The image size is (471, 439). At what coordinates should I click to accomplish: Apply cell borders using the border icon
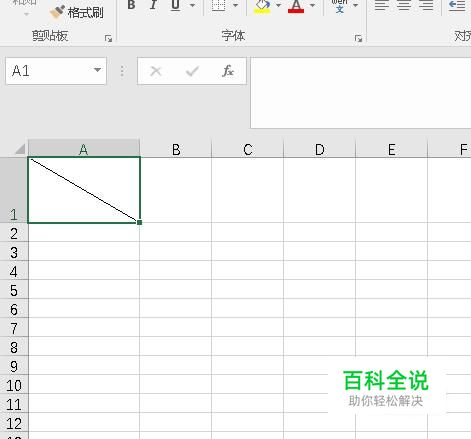coord(219,5)
